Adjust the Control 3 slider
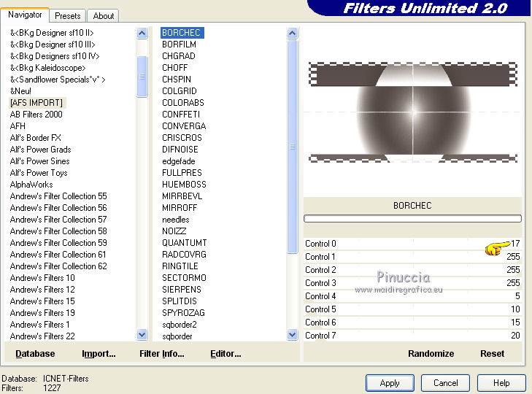 412,283
